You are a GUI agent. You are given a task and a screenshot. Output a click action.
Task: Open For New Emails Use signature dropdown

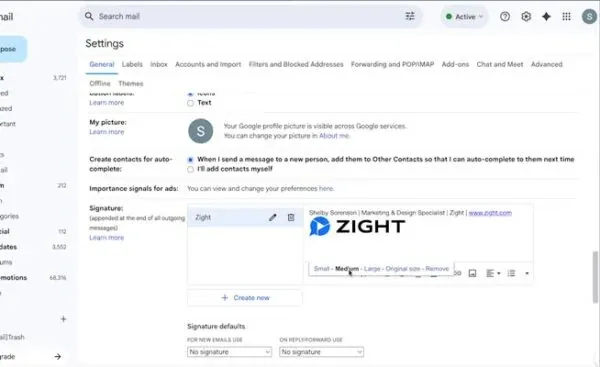tap(229, 352)
